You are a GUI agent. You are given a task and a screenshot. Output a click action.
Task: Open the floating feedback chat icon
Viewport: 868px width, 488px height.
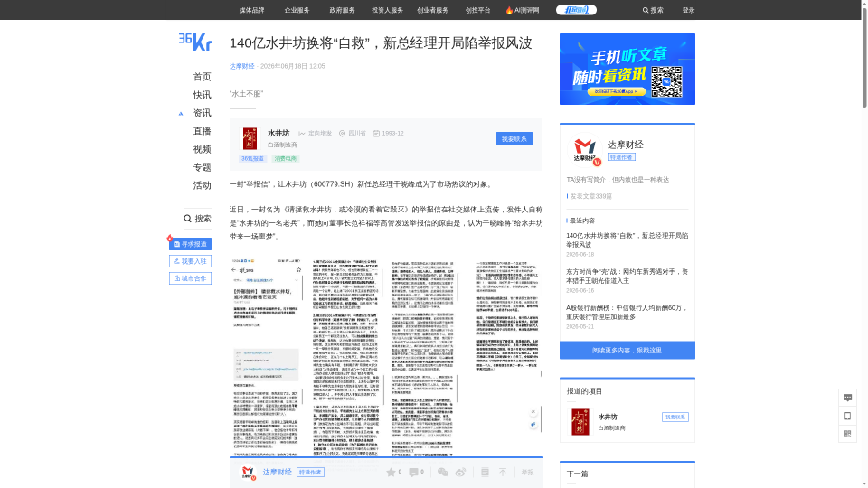click(x=847, y=398)
